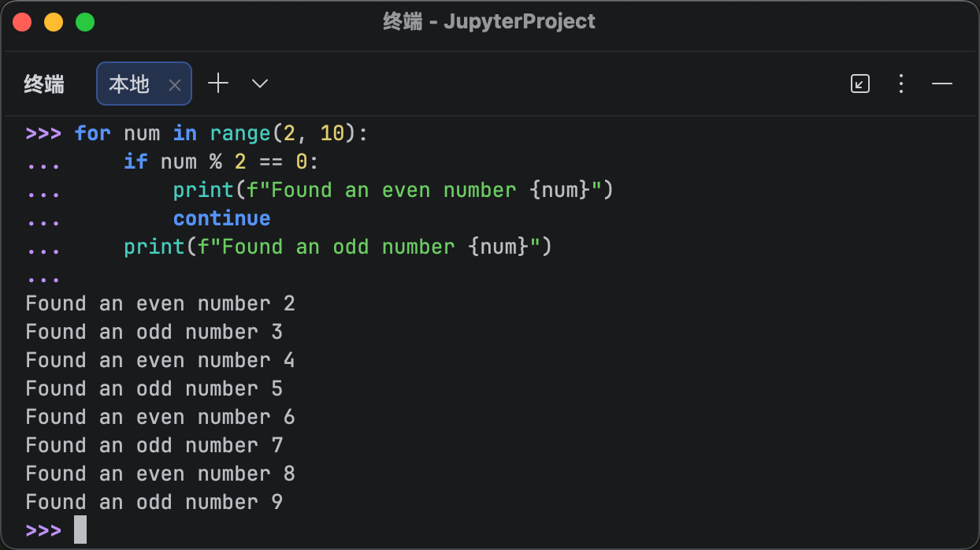The width and height of the screenshot is (980, 550).
Task: Click the if num % 2 == 0 line
Action: pyautogui.click(x=221, y=162)
